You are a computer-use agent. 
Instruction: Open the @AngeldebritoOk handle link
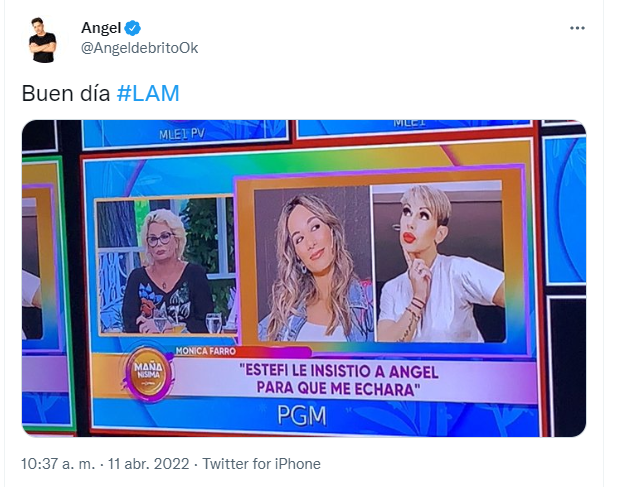(139, 48)
